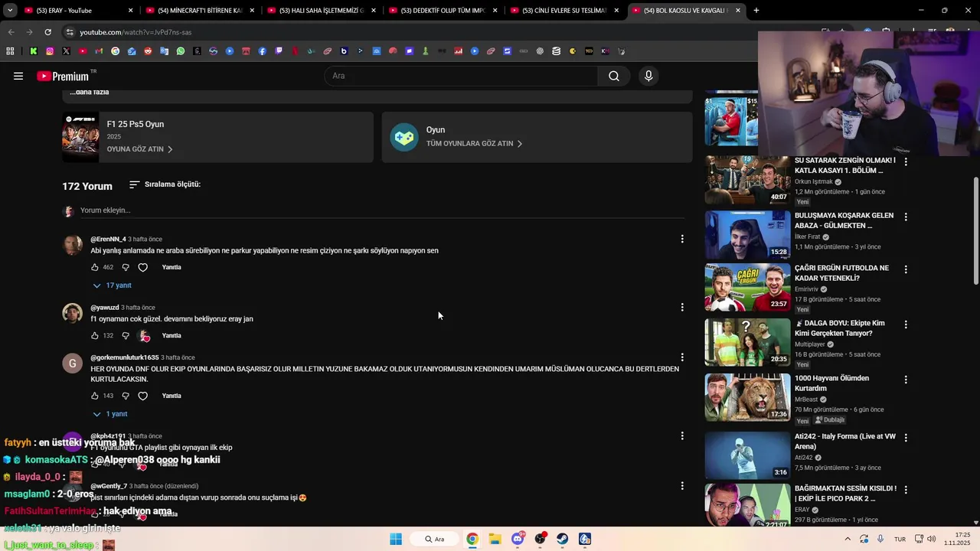Screen dimensions: 980x551
Task: Open the Twitch bookmark icon
Action: click(279, 51)
